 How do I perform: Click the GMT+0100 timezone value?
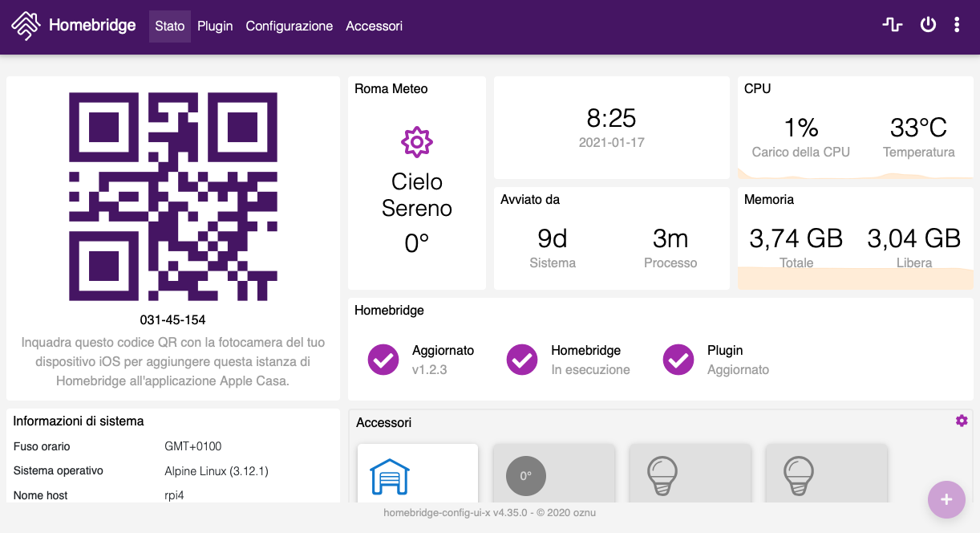coord(193,446)
